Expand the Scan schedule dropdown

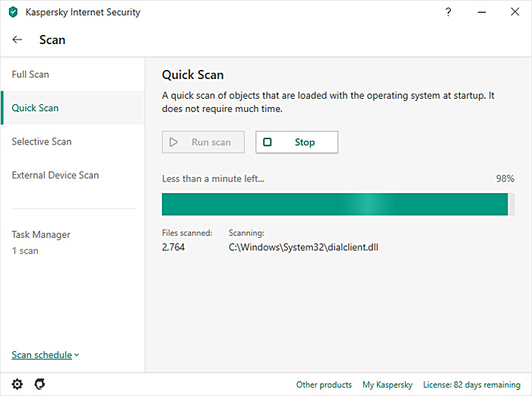(x=46, y=355)
